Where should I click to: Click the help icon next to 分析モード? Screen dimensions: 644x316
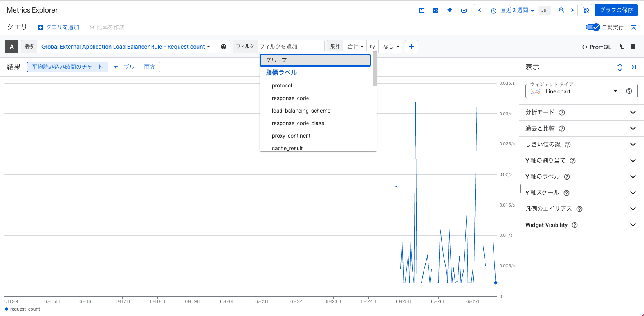562,113
